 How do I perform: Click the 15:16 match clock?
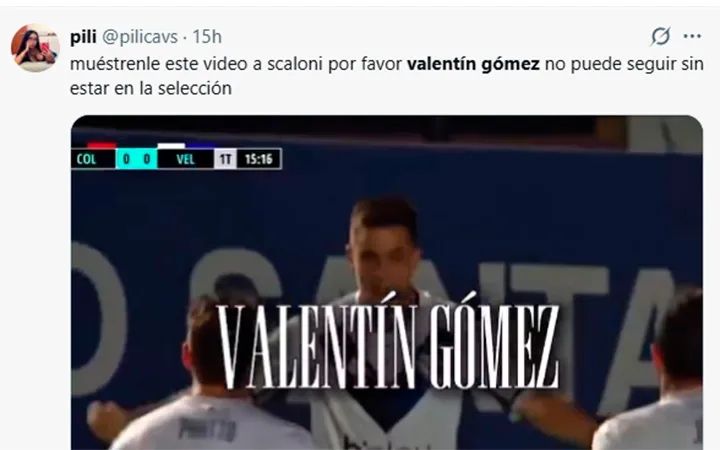[259, 159]
